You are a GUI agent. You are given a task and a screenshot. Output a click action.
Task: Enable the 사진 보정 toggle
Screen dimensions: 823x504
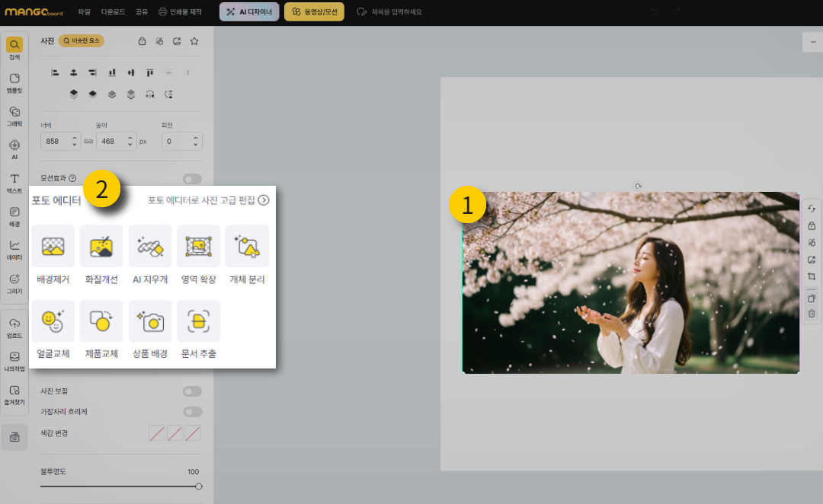point(192,391)
